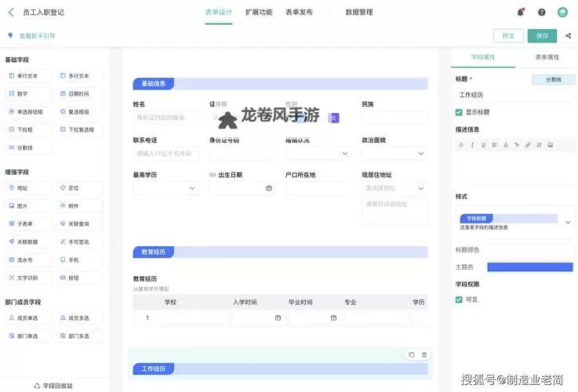This screenshot has width=578, height=392.
Task: Add a 复选框组 field
Action: pos(80,111)
